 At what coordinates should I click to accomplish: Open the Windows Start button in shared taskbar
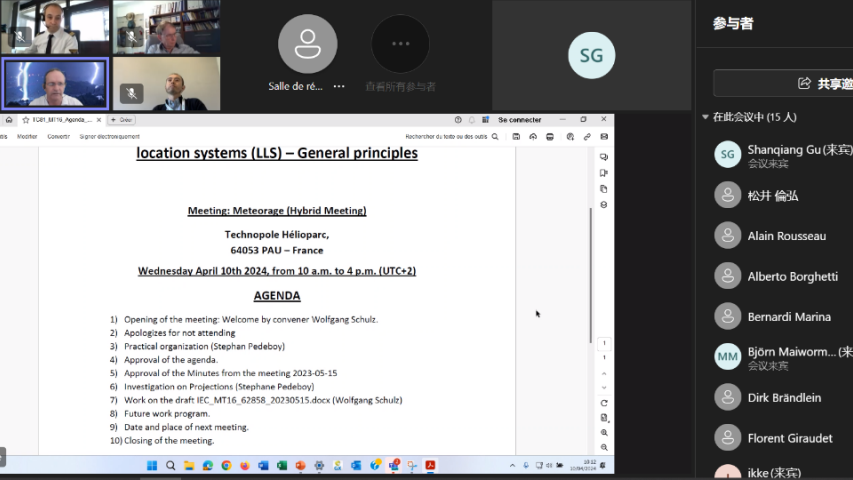152,465
